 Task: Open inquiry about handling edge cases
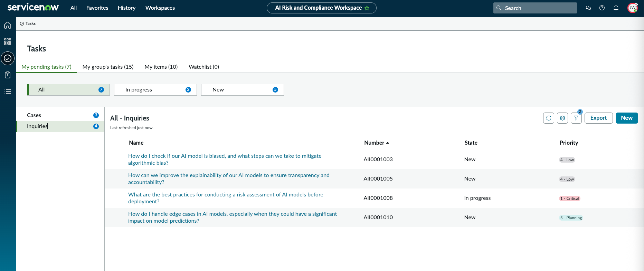pyautogui.click(x=233, y=217)
